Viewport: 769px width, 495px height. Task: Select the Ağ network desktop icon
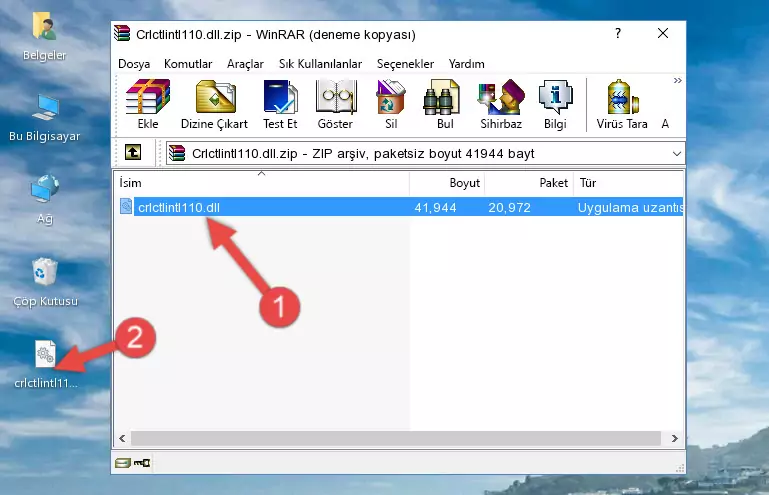[45, 200]
